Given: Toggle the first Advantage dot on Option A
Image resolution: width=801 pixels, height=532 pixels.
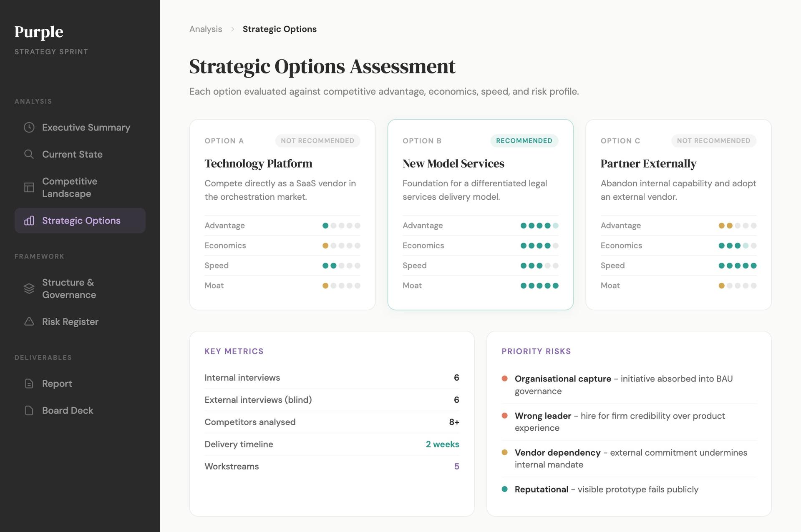Looking at the screenshot, I should (326, 225).
